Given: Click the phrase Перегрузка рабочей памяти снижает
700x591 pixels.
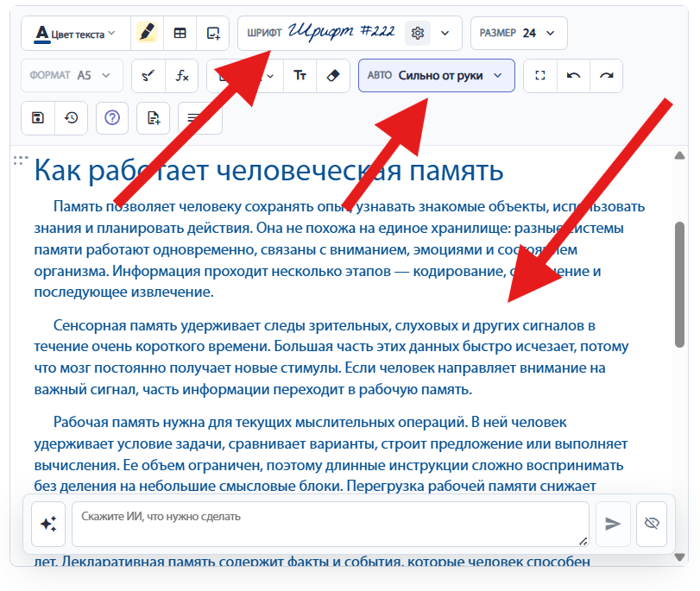Looking at the screenshot, I should tap(471, 486).
